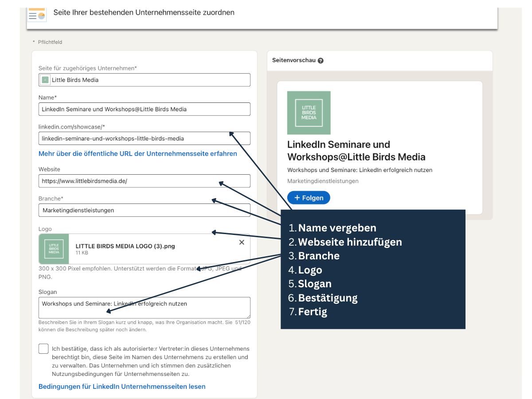This screenshot has width=532, height=399.
Task: Open 'Mehr über die öffentliche URL' link
Action: point(138,153)
